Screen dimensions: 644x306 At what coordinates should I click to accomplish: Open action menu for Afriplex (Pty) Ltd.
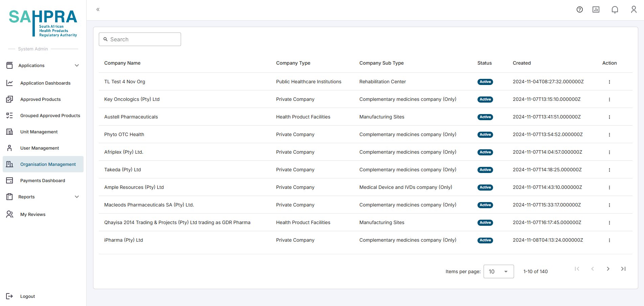tap(609, 152)
